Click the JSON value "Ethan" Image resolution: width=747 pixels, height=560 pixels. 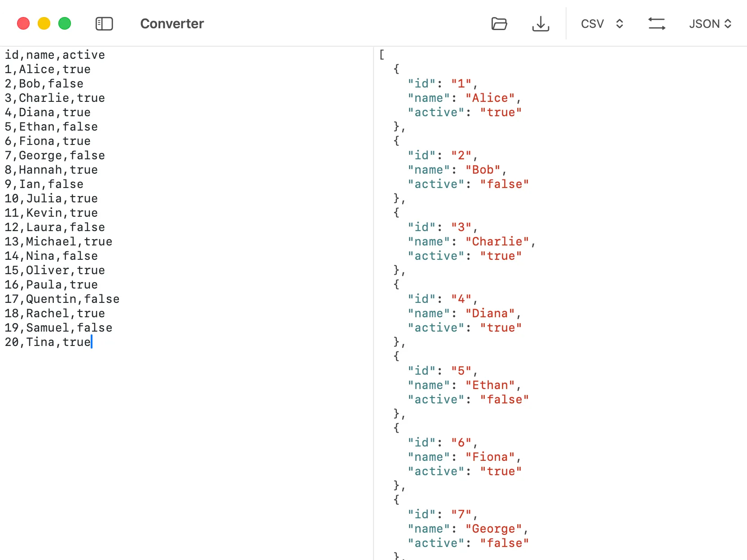click(490, 385)
